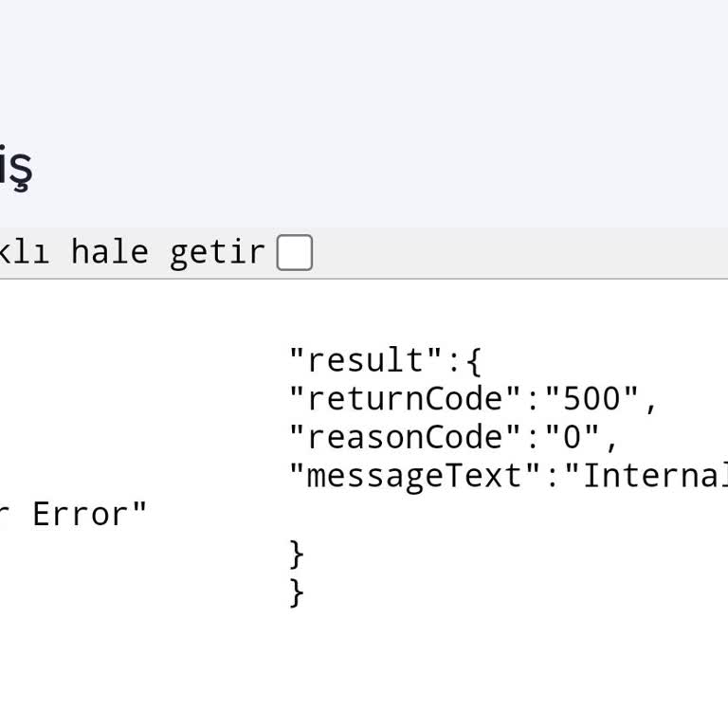This screenshot has height=728, width=728.
Task: Click the "hale getir" label text
Action: click(167, 253)
